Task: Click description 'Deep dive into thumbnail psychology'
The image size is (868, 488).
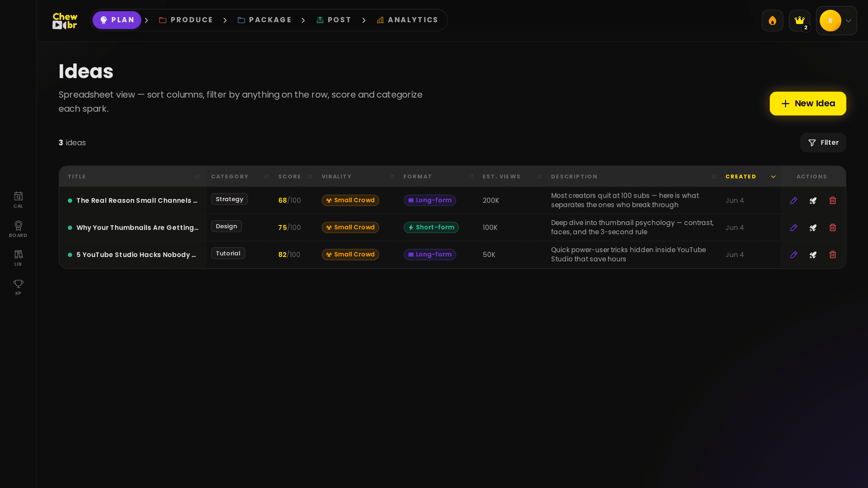Action: pyautogui.click(x=632, y=227)
